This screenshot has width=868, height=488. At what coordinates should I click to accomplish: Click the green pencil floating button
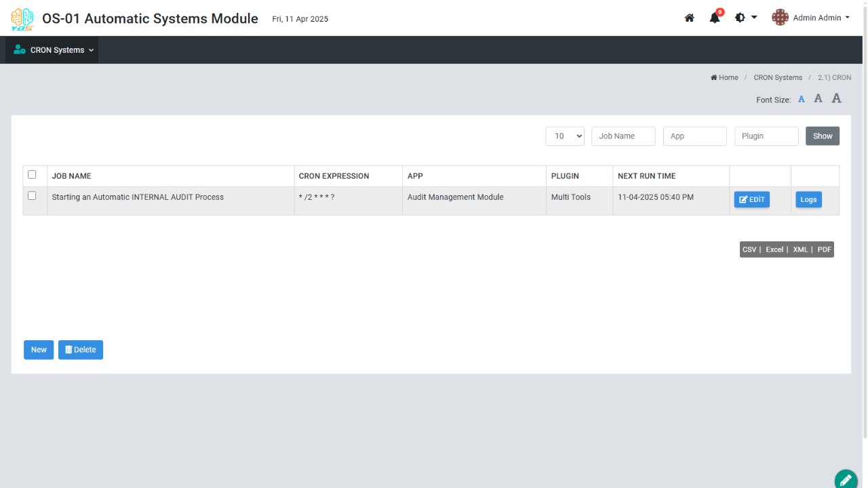(x=846, y=480)
